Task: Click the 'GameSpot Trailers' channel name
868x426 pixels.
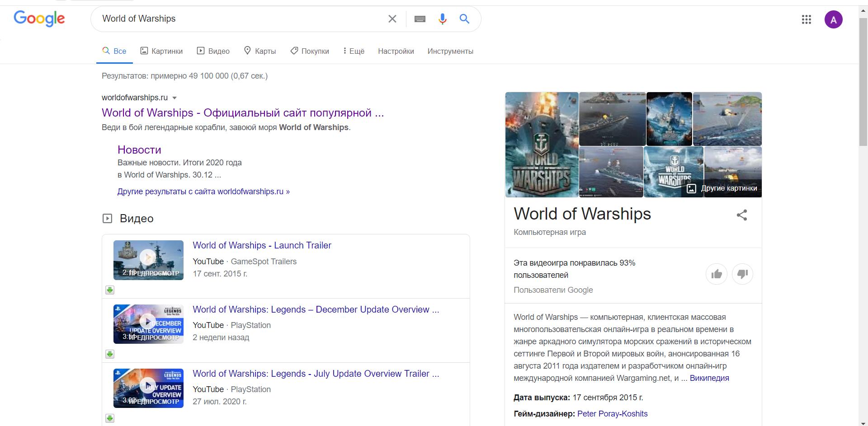Action: coord(264,262)
